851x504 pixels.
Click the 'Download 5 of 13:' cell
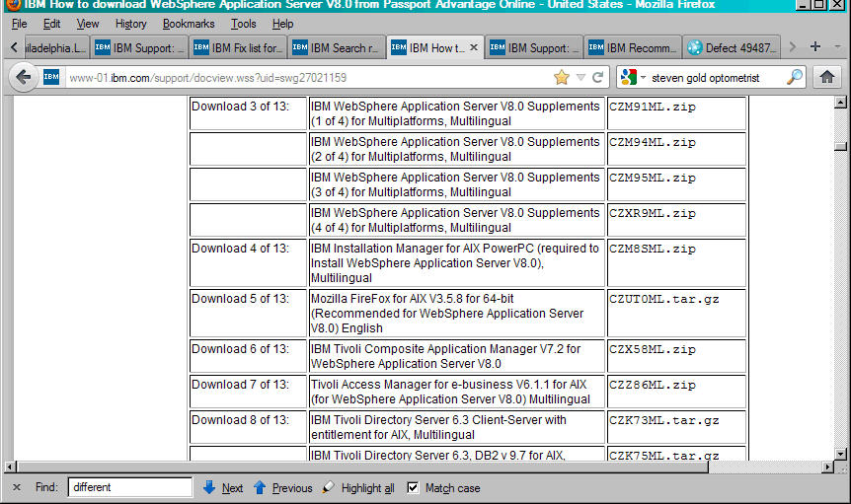(x=248, y=314)
